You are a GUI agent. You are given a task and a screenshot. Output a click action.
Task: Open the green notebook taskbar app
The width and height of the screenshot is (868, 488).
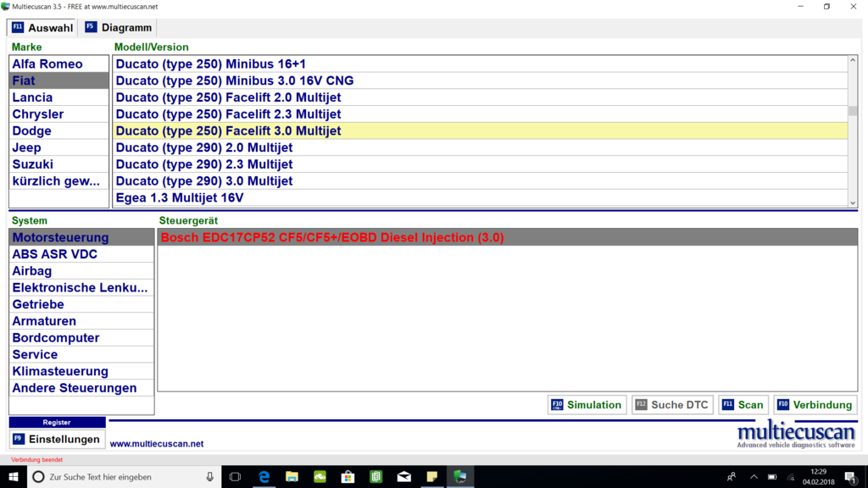tap(376, 476)
